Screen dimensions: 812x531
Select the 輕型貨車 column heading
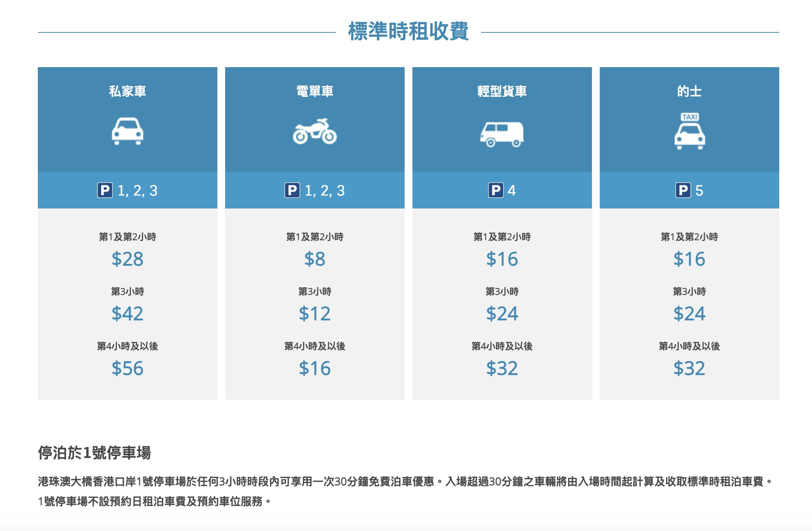pyautogui.click(x=502, y=91)
